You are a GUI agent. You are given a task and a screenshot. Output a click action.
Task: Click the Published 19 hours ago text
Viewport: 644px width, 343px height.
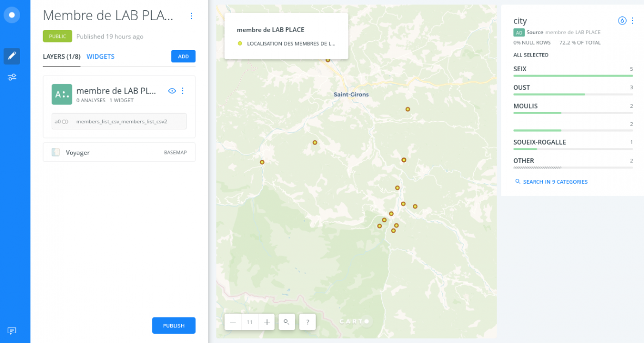[x=110, y=36]
